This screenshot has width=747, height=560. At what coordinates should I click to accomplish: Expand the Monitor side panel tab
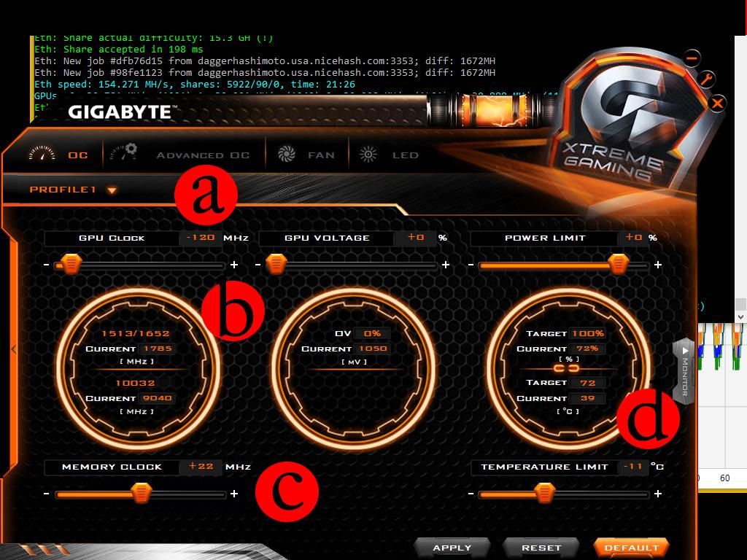[684, 371]
